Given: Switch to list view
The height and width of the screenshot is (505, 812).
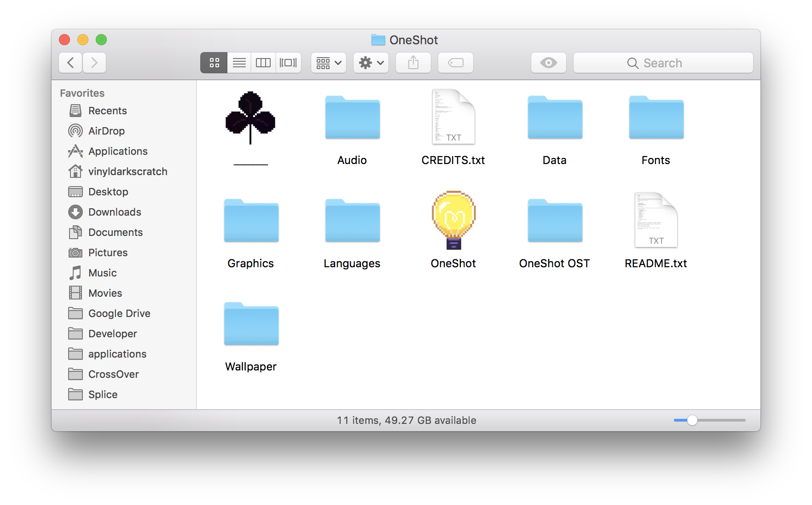Looking at the screenshot, I should pyautogui.click(x=239, y=63).
